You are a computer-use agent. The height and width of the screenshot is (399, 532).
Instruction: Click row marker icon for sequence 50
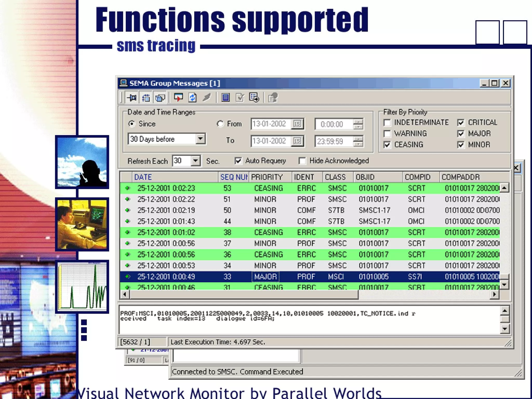point(128,210)
